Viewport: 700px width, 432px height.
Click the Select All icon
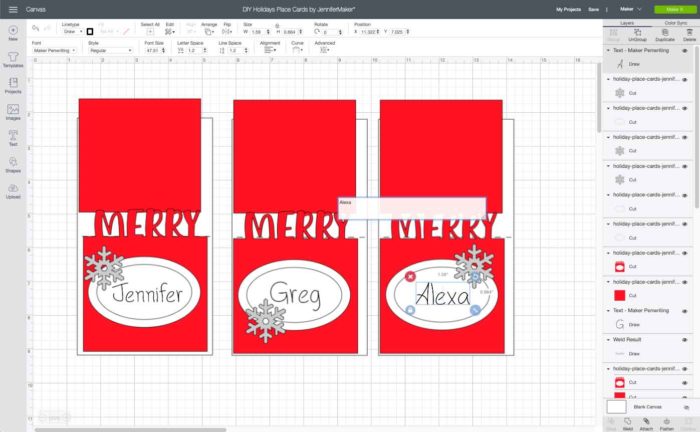pyautogui.click(x=150, y=32)
